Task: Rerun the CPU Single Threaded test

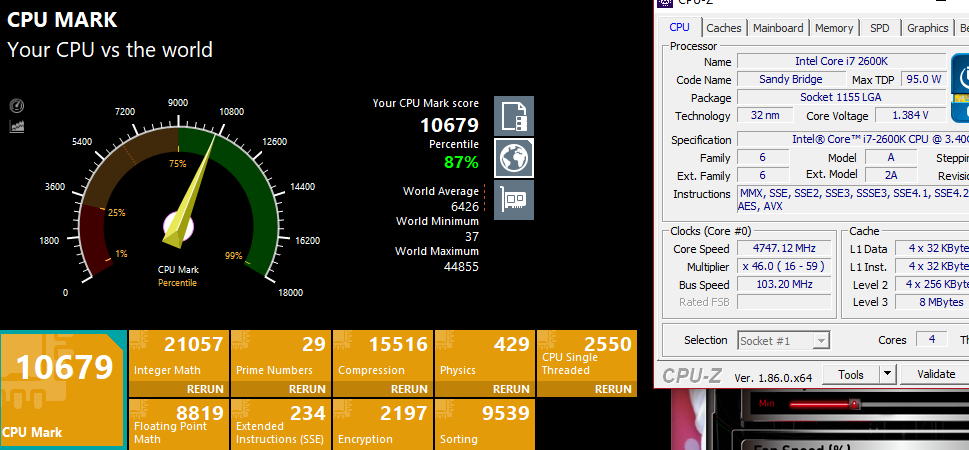Action: click(612, 389)
